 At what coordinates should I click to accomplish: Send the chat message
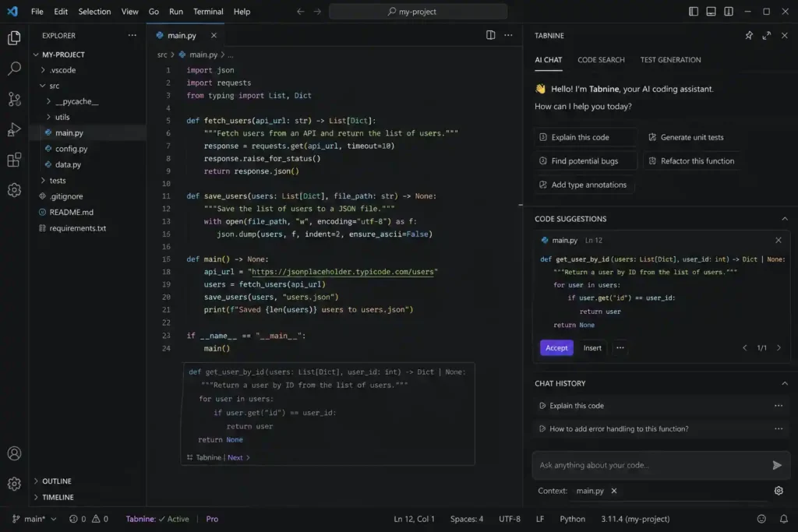tap(777, 465)
